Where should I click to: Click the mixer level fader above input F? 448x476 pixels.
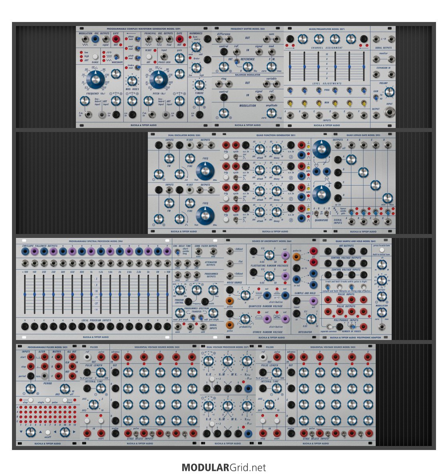pyautogui.click(x=364, y=66)
